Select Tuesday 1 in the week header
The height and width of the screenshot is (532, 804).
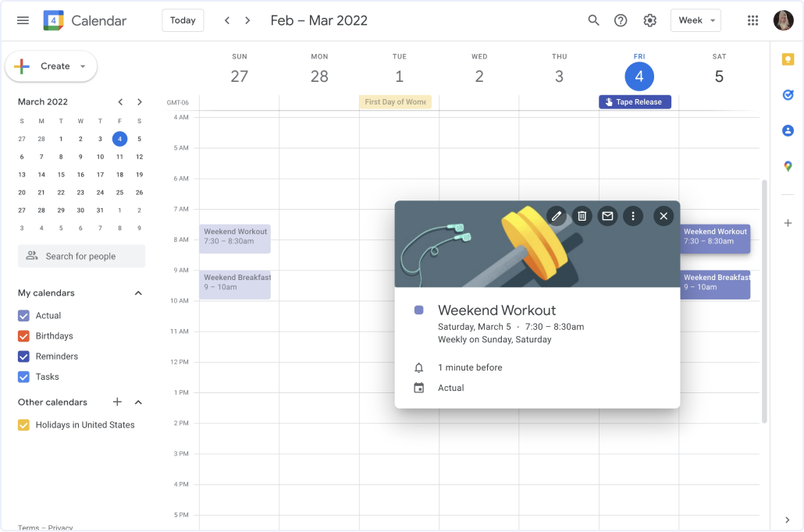(x=400, y=76)
